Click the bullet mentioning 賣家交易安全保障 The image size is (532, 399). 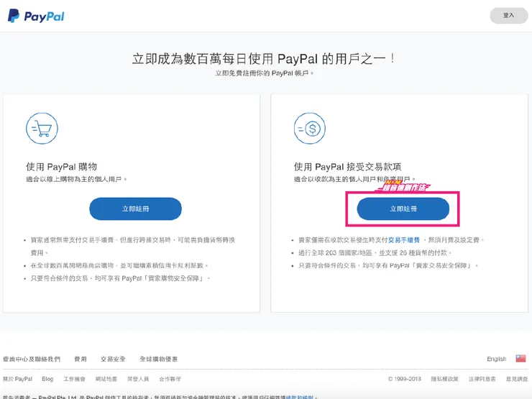(387, 265)
